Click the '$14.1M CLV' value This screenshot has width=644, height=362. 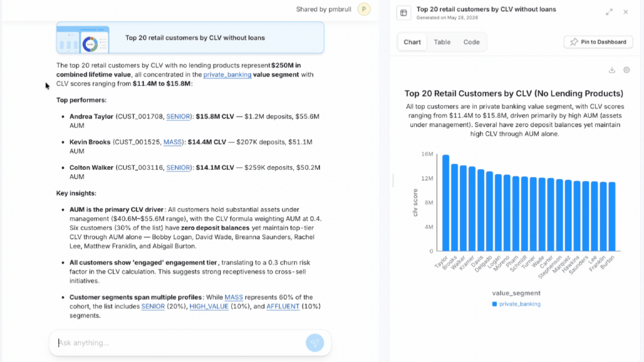click(215, 168)
